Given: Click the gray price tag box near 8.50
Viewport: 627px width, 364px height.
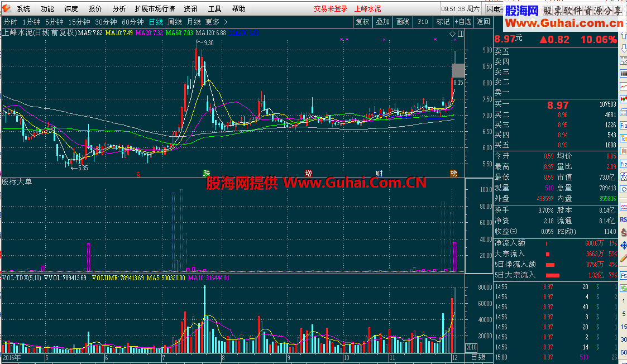Looking at the screenshot, I should 458,70.
